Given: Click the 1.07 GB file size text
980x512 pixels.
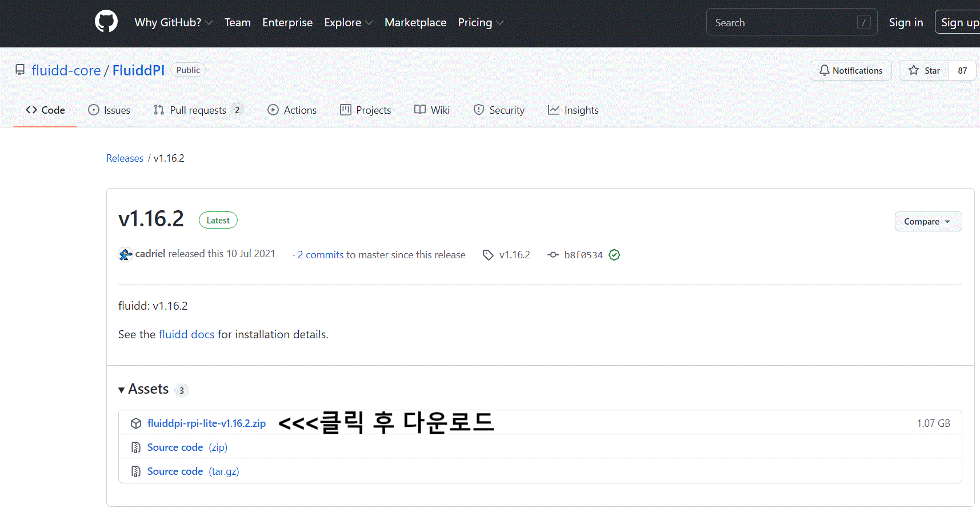Looking at the screenshot, I should click(934, 423).
